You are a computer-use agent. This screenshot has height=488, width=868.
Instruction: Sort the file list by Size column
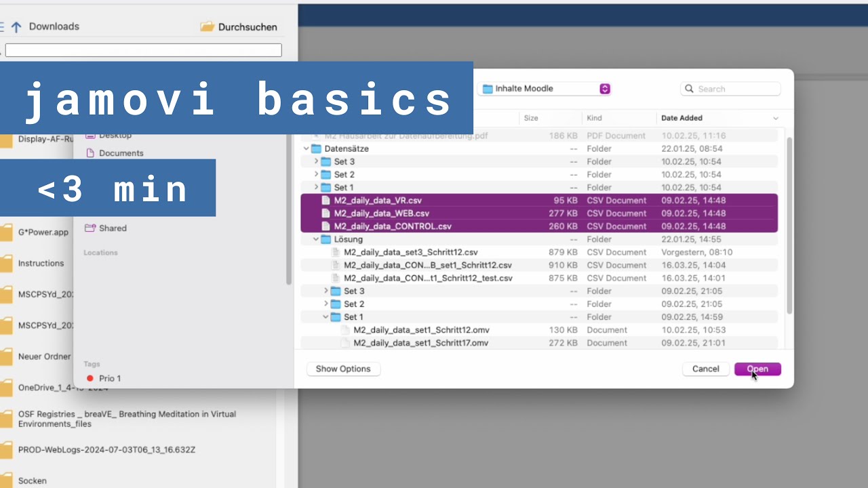(x=531, y=118)
